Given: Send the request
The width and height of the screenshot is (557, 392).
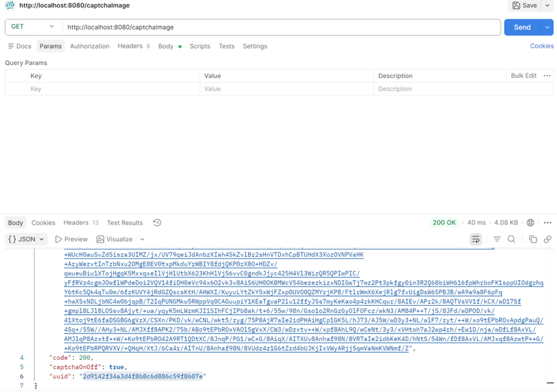Looking at the screenshot, I should pyautogui.click(x=522, y=27).
